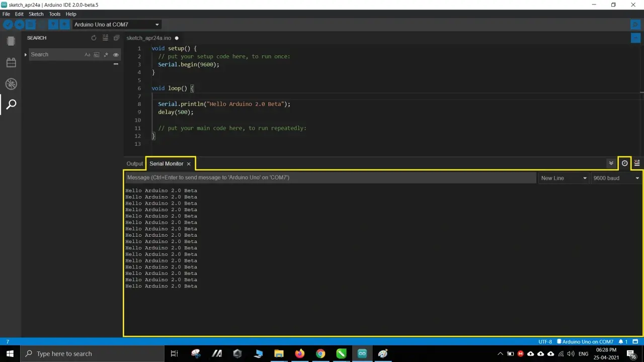Select the Search magnifier in sidebar
Image resolution: width=644 pixels, height=362 pixels.
(11, 105)
